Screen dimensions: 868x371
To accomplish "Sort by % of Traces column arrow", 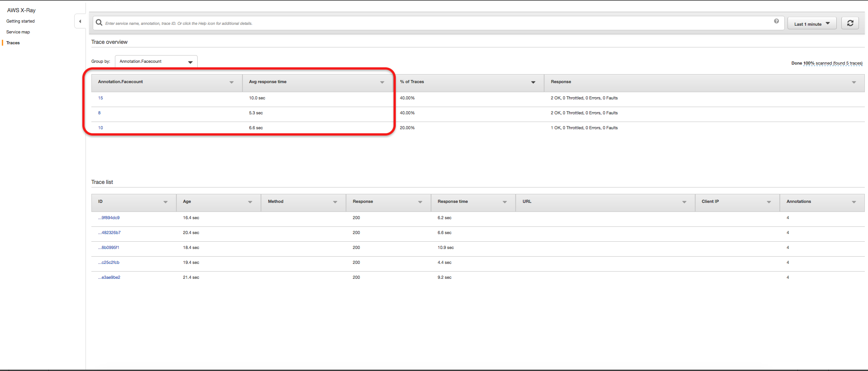I will 533,82.
